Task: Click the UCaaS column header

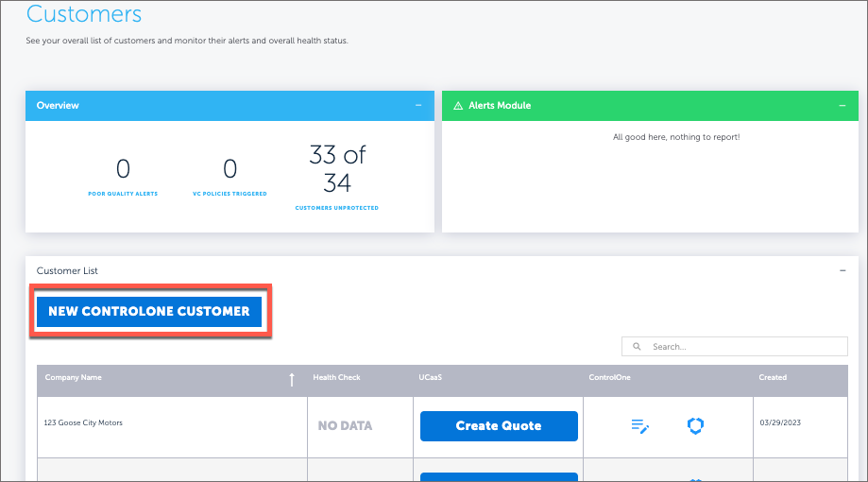Action: pos(430,378)
